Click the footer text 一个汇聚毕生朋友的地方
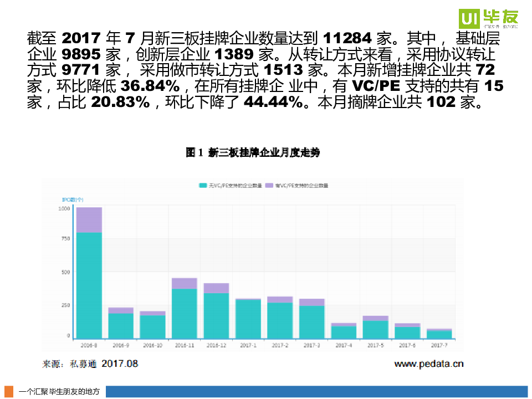 point(59,391)
